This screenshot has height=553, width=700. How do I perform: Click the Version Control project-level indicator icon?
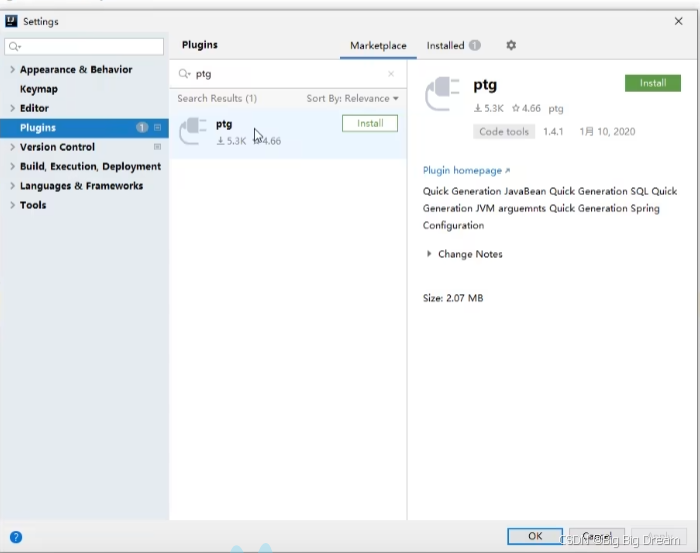click(158, 147)
